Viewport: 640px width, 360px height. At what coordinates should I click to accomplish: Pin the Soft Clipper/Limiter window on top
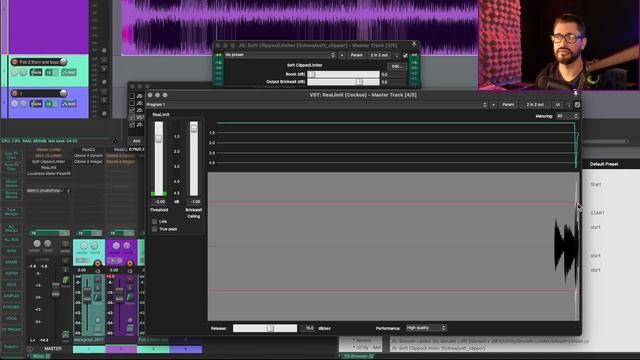(414, 44)
